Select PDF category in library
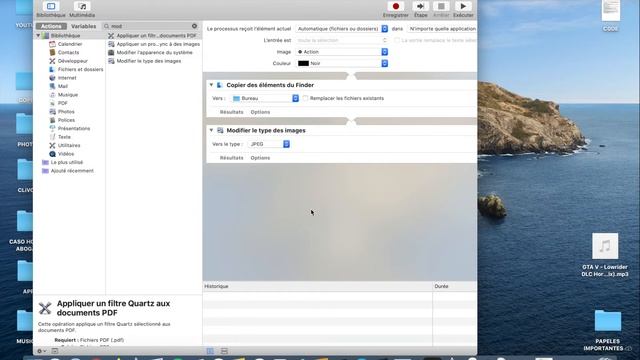 click(62, 103)
